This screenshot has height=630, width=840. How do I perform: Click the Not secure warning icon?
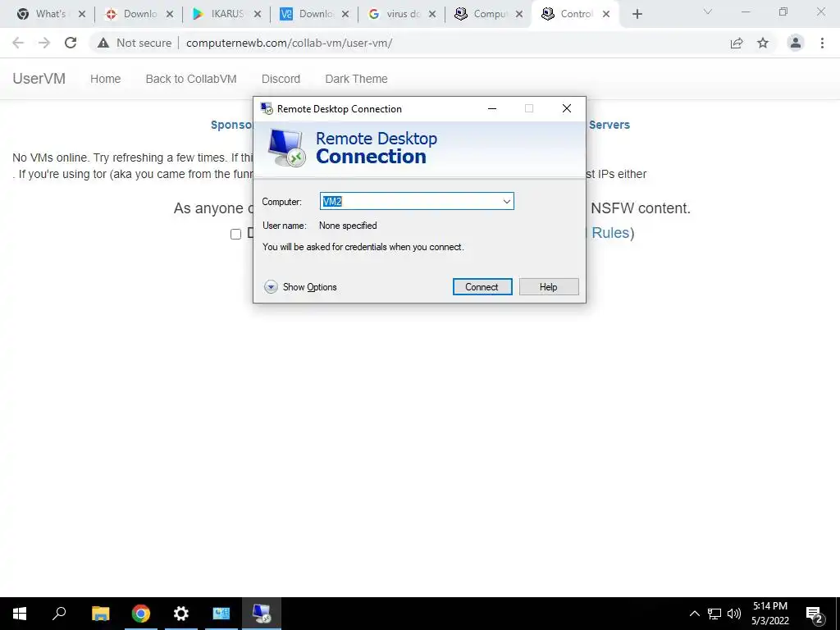pyautogui.click(x=103, y=43)
